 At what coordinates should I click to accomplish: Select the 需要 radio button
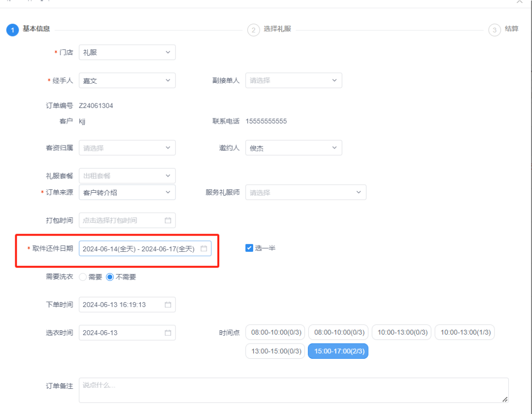pos(82,277)
